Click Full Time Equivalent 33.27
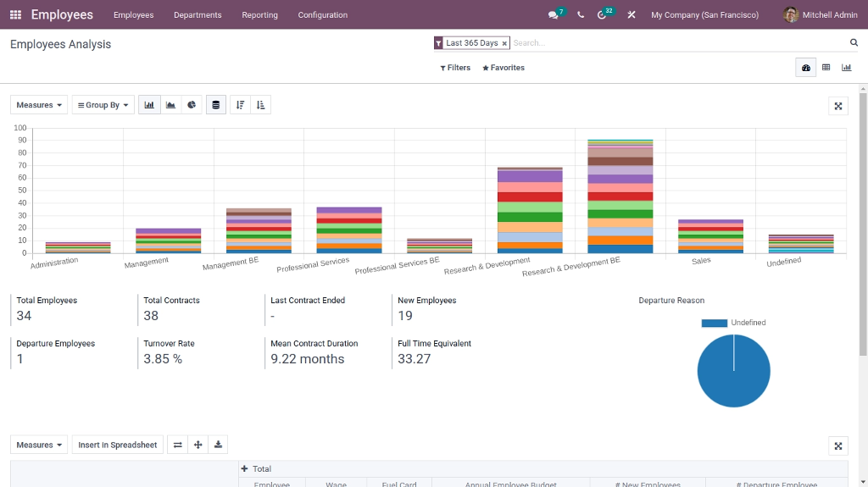 pyautogui.click(x=414, y=358)
